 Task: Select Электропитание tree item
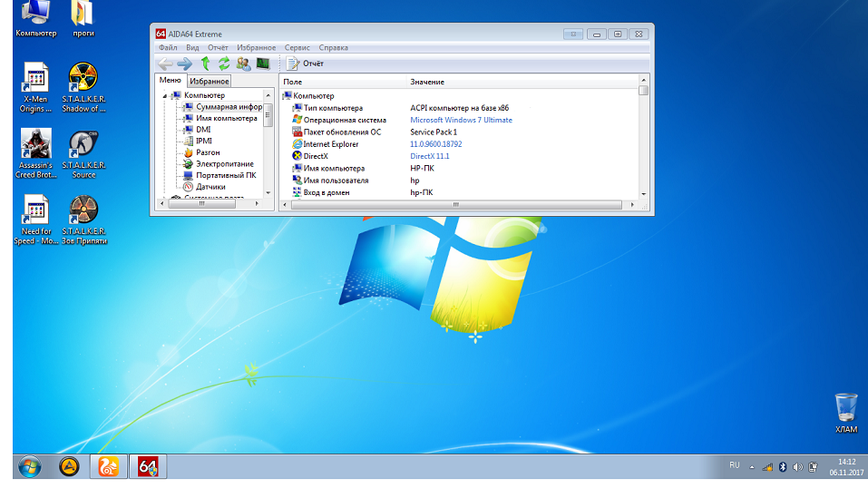pyautogui.click(x=224, y=164)
